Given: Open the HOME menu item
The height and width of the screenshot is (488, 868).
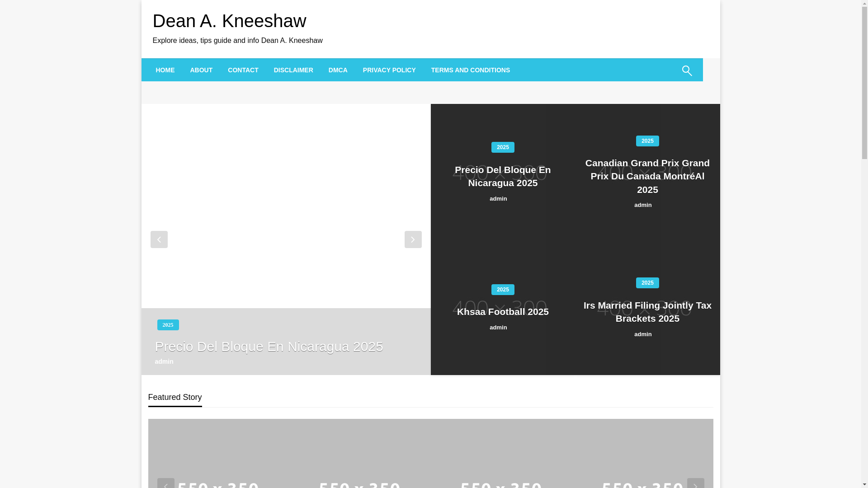Looking at the screenshot, I should [x=165, y=70].
